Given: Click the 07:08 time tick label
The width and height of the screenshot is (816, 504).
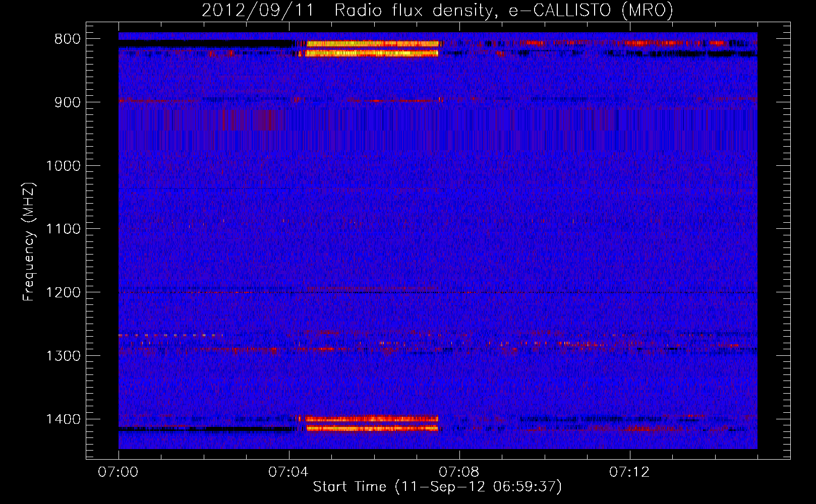Looking at the screenshot, I should pyautogui.click(x=459, y=472).
